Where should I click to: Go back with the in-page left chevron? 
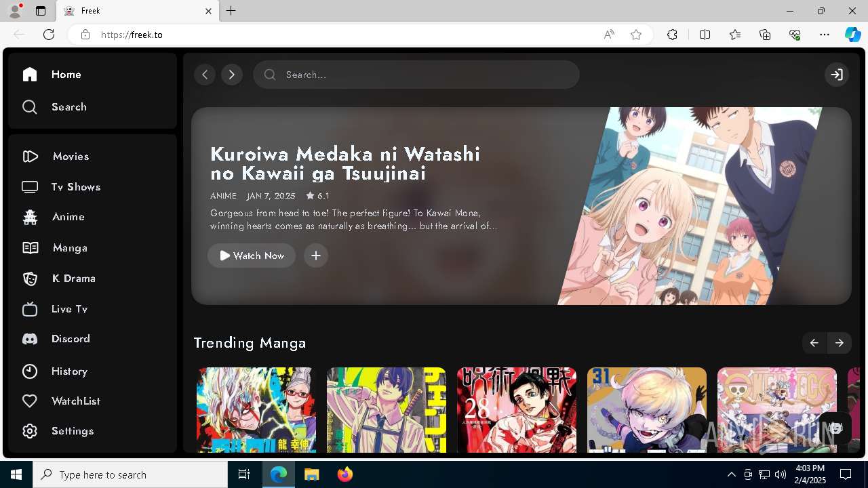[x=205, y=75]
